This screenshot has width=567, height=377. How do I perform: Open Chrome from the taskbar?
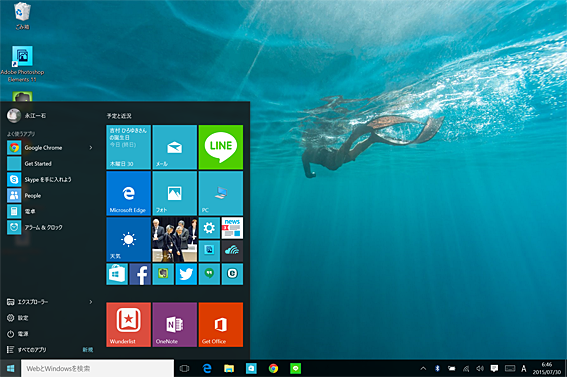(273, 368)
